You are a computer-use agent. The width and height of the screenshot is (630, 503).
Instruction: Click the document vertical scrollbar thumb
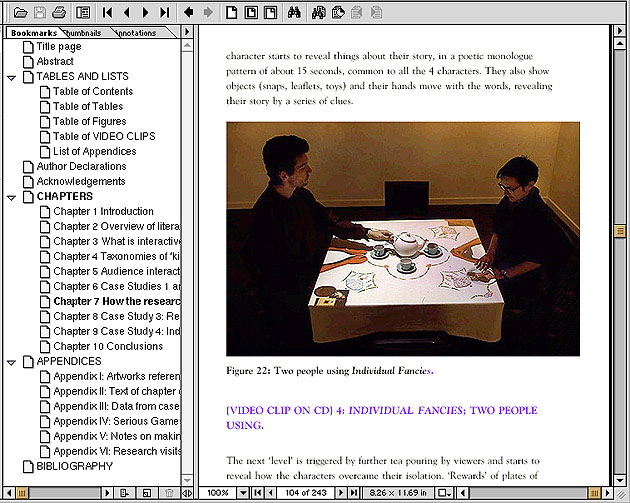pos(620,231)
